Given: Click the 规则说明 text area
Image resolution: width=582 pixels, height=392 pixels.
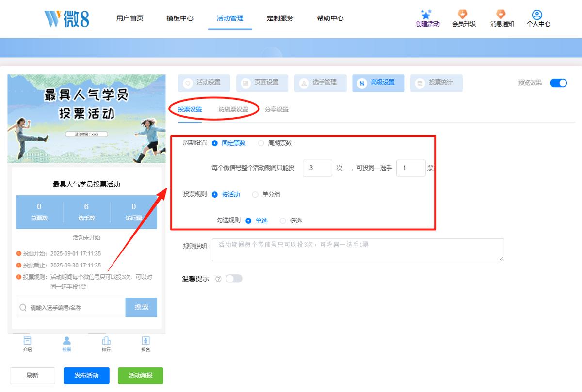Looking at the screenshot, I should (359, 250).
